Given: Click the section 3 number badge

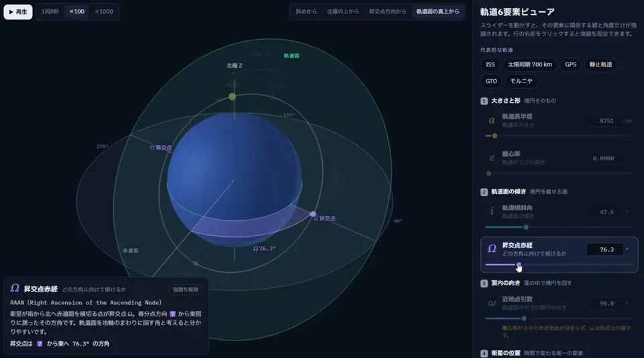Looking at the screenshot, I should pos(484,283).
